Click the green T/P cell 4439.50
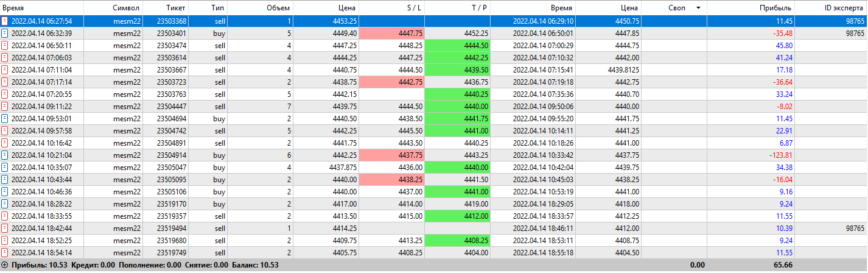Image resolution: width=868 pixels, height=273 pixels. 457,69
